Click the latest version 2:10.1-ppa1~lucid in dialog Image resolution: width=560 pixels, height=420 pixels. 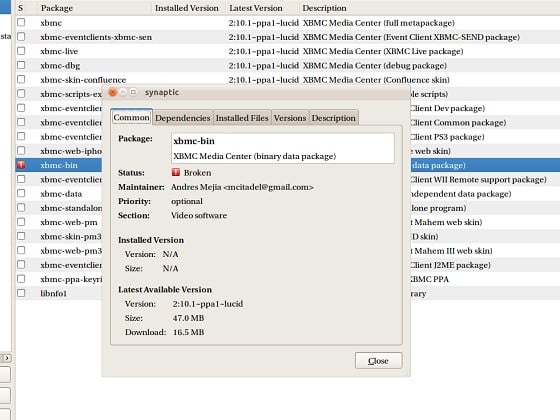pyautogui.click(x=208, y=304)
